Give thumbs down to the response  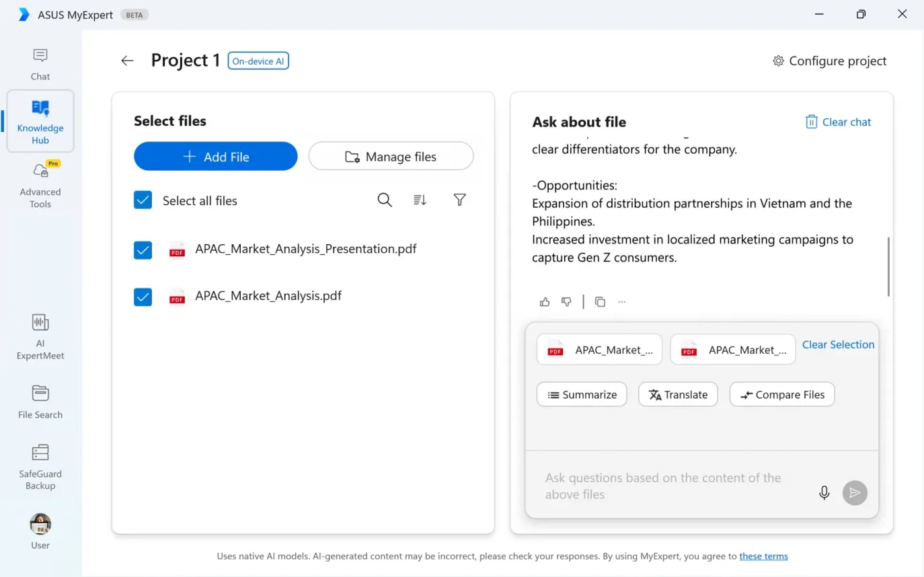pos(567,302)
